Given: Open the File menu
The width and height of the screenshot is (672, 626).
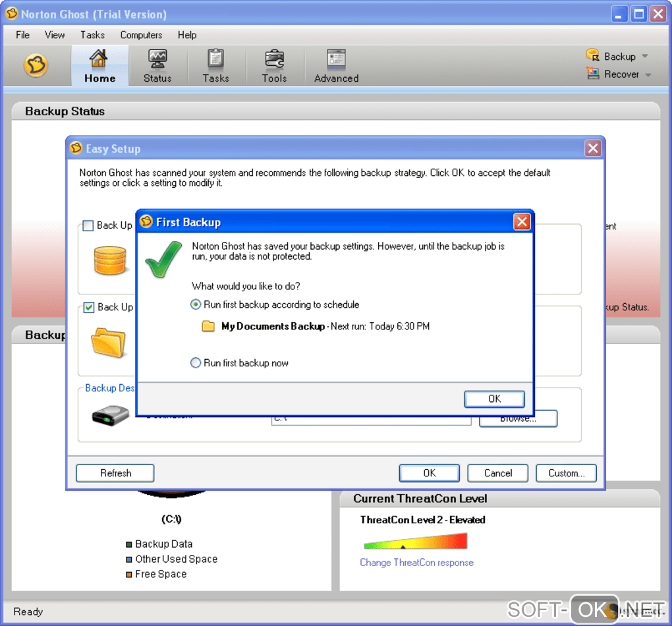Looking at the screenshot, I should pyautogui.click(x=22, y=35).
